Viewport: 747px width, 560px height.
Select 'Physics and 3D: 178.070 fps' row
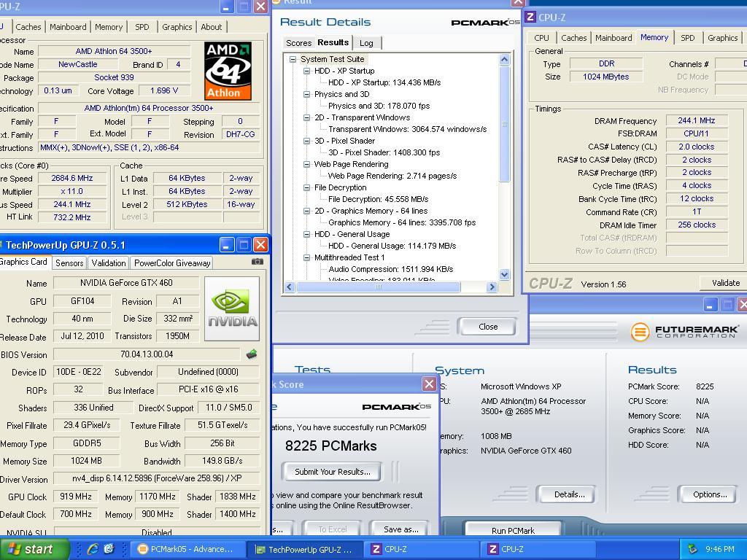[x=379, y=106]
